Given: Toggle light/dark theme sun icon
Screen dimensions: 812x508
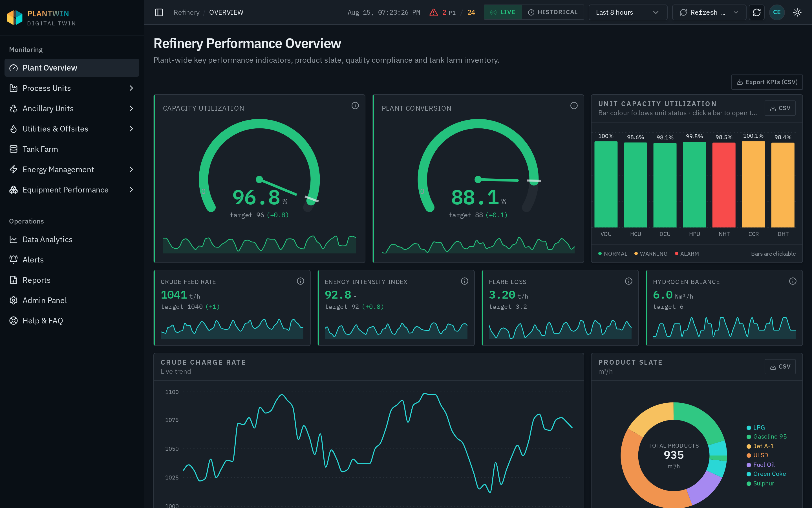Looking at the screenshot, I should tap(797, 12).
